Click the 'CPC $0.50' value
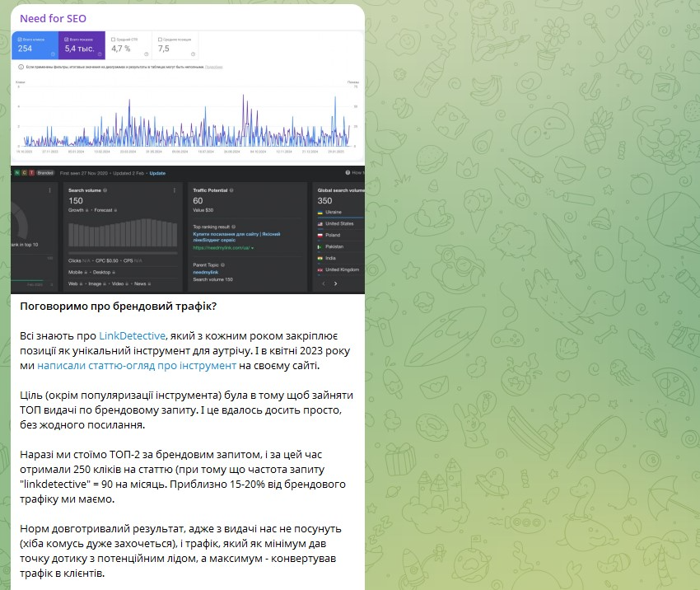The width and height of the screenshot is (700, 590). [x=107, y=260]
